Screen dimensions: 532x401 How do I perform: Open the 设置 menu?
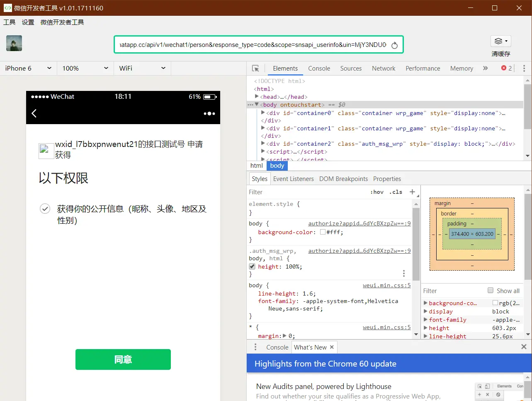tap(28, 22)
